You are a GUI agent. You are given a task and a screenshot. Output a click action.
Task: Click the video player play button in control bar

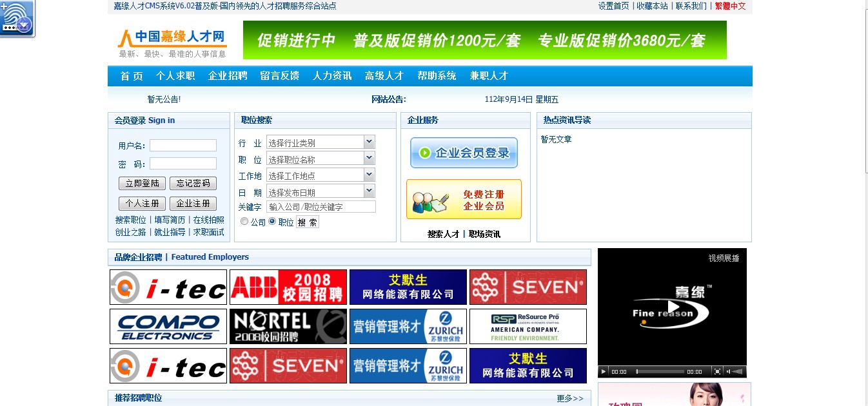pyautogui.click(x=604, y=372)
